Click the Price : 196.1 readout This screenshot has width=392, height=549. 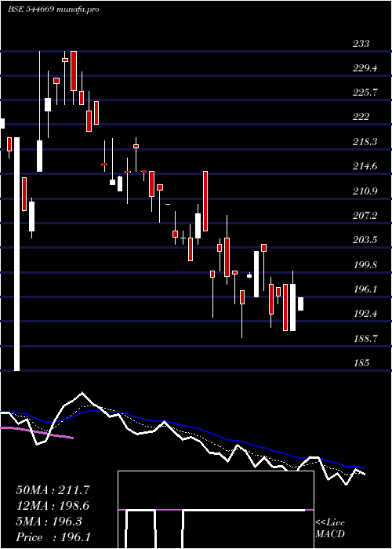(x=53, y=537)
